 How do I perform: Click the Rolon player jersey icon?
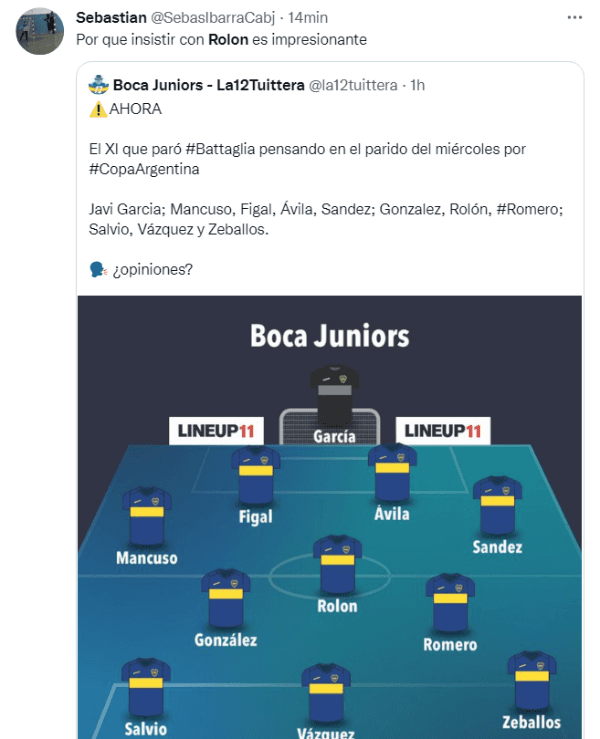pos(337,564)
